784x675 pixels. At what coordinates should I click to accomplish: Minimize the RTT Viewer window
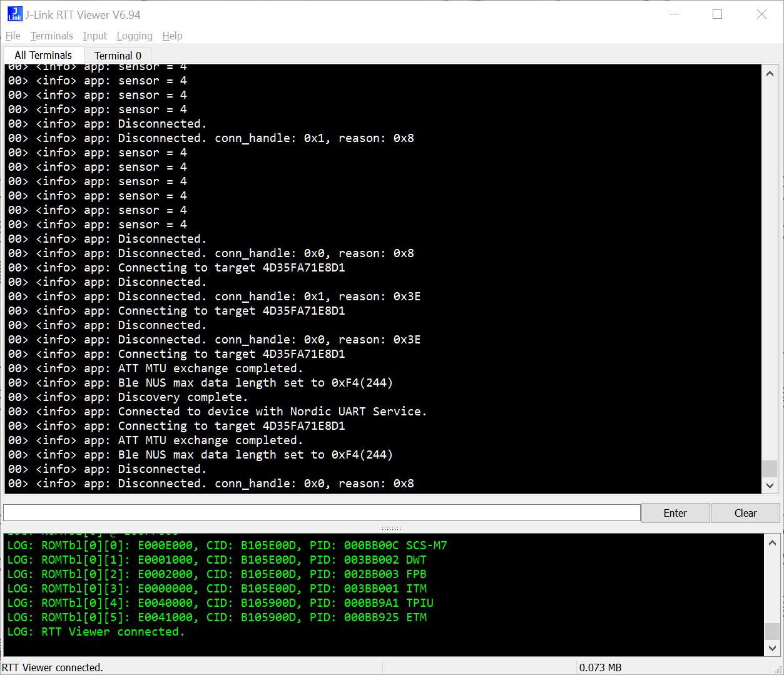coord(674,14)
